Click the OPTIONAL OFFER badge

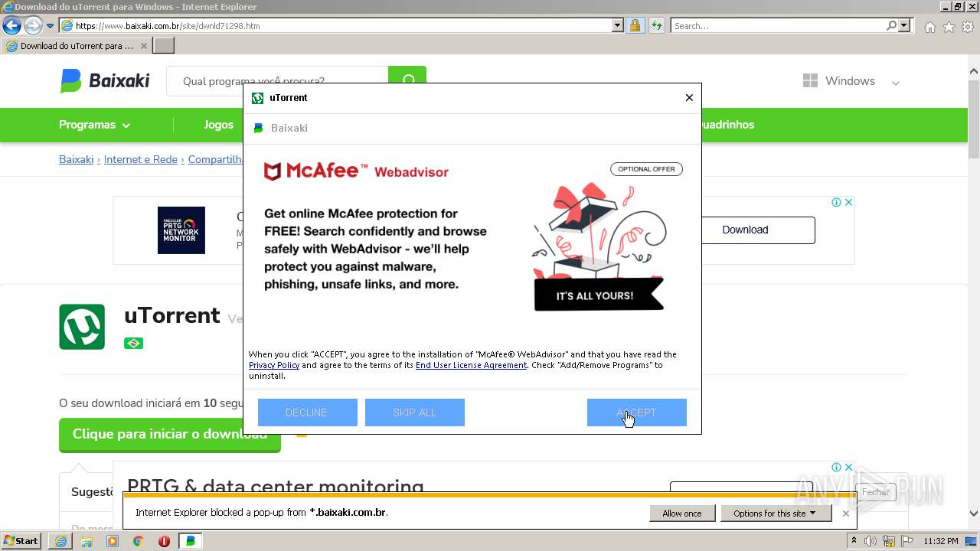click(x=646, y=169)
